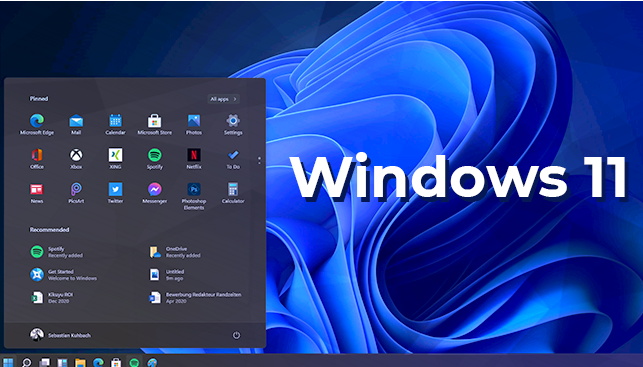The height and width of the screenshot is (367, 643).
Task: Open the Settings gear app
Action: [x=233, y=125]
